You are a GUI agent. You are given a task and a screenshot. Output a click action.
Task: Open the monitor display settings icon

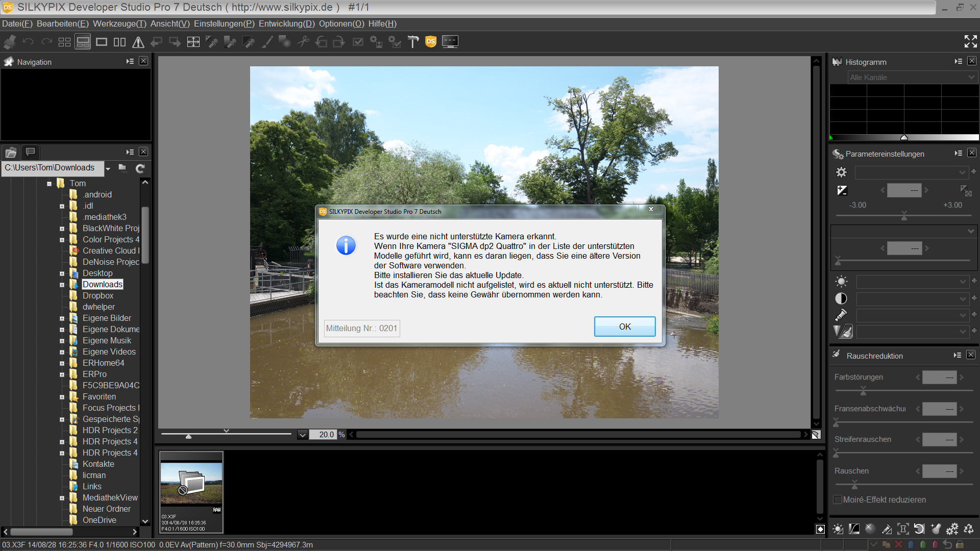450,42
